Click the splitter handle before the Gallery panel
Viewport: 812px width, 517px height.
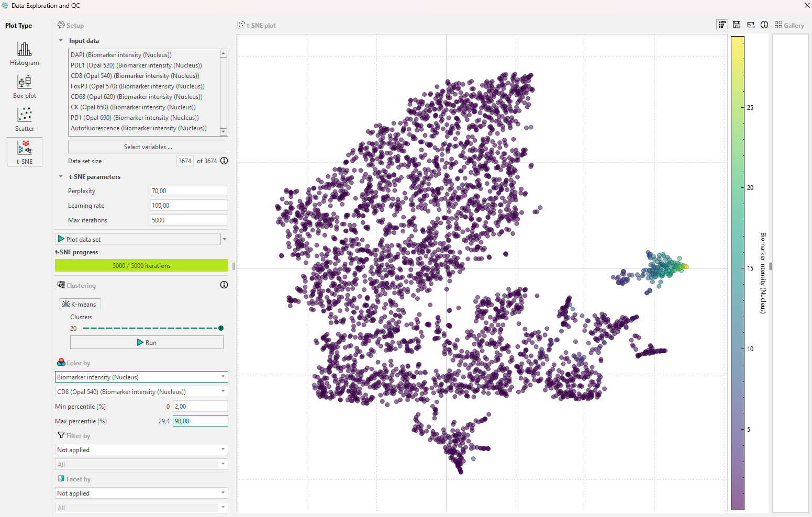[x=770, y=266]
